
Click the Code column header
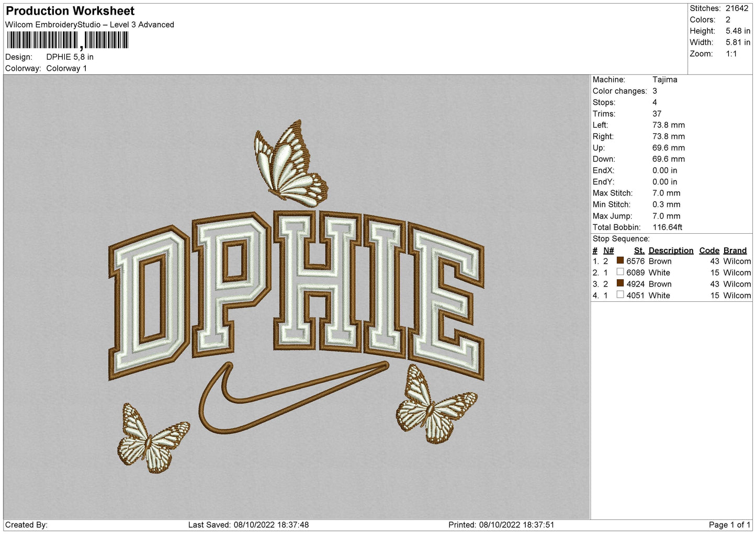coord(709,251)
